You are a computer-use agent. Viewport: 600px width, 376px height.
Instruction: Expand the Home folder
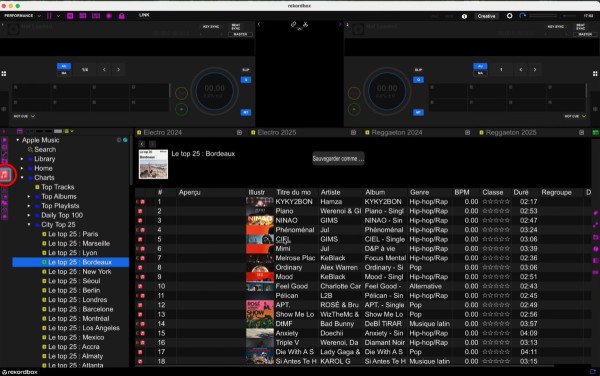[x=22, y=168]
